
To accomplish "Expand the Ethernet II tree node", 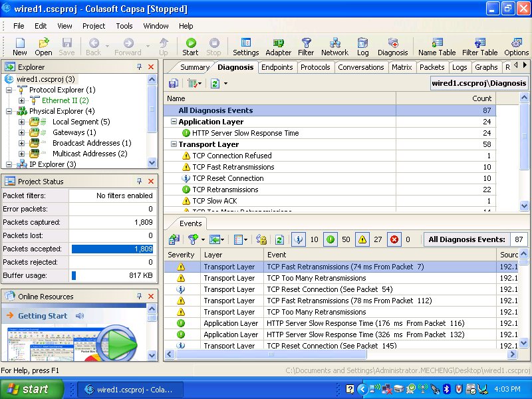I will coord(21,100).
